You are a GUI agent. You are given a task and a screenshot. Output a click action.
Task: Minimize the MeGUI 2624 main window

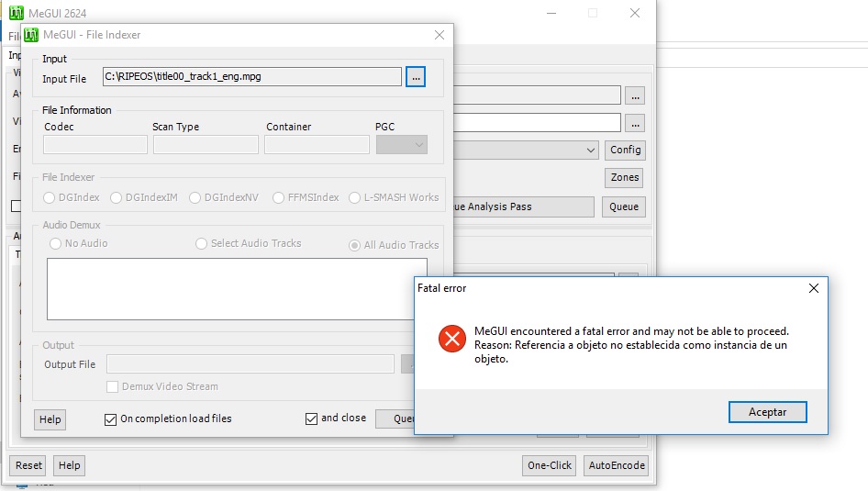(551, 13)
